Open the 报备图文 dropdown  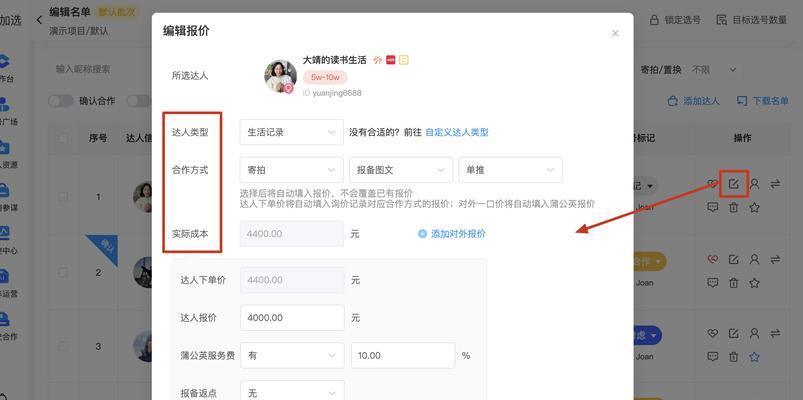401,170
